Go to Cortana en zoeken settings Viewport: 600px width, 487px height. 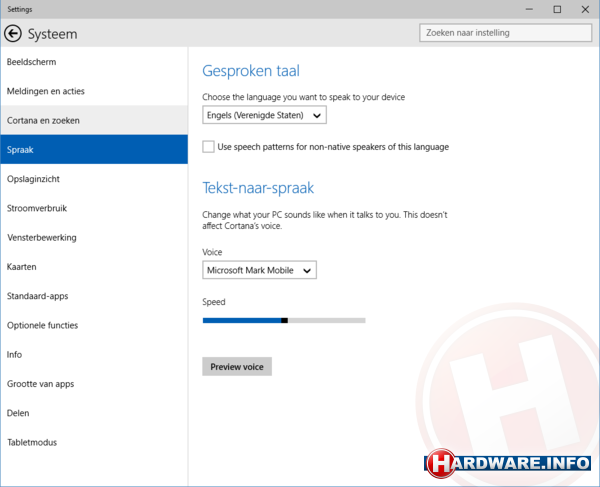[x=43, y=121]
